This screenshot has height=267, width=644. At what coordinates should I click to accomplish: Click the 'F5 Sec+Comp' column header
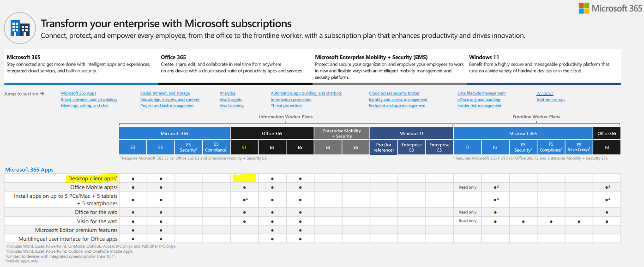[x=578, y=146]
